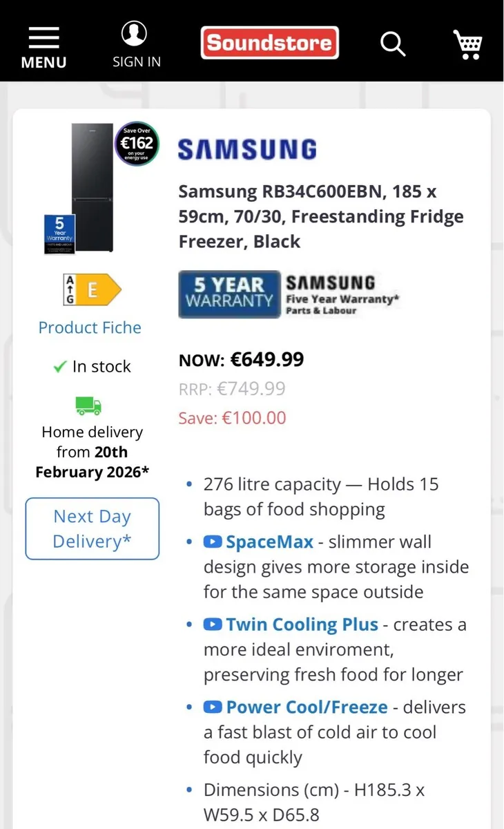The height and width of the screenshot is (829, 504).
Task: Open the SpaceMax feature link
Action: (x=270, y=542)
